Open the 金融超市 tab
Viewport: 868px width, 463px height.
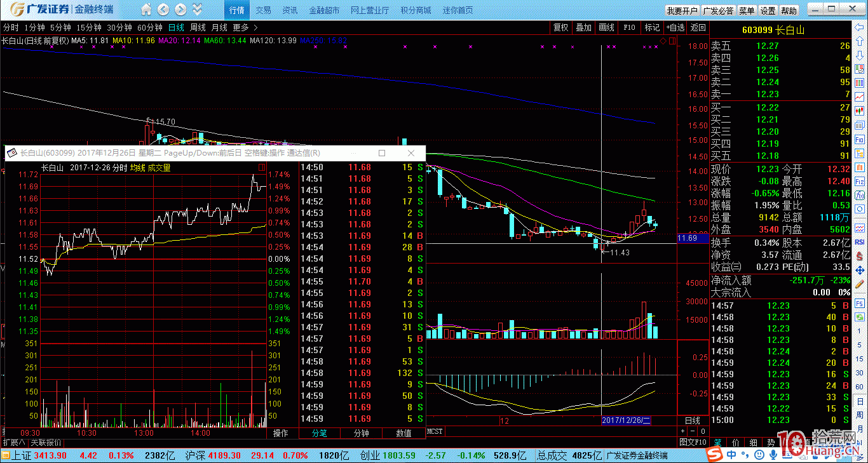(324, 10)
